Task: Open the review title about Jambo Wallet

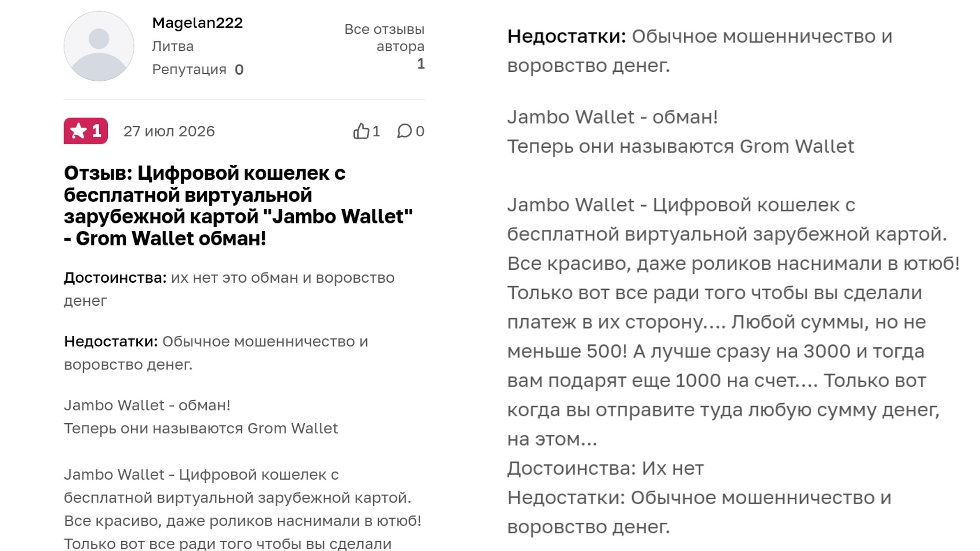Action: coord(238,206)
